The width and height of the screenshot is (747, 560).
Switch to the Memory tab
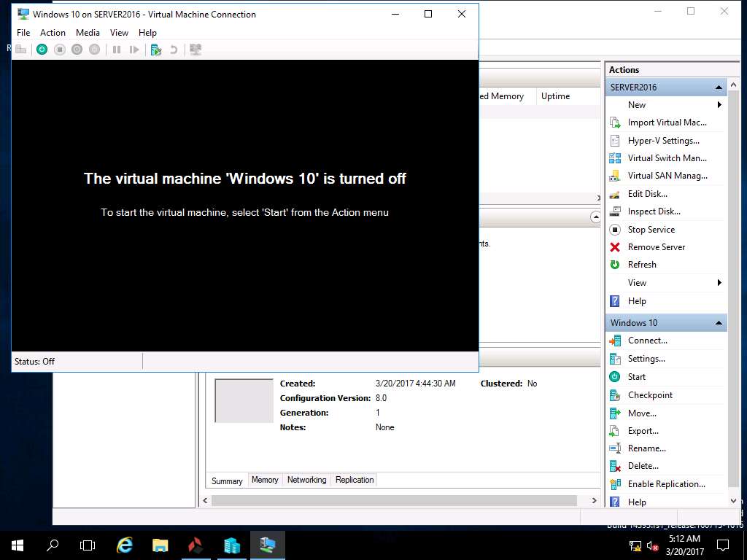coord(265,480)
